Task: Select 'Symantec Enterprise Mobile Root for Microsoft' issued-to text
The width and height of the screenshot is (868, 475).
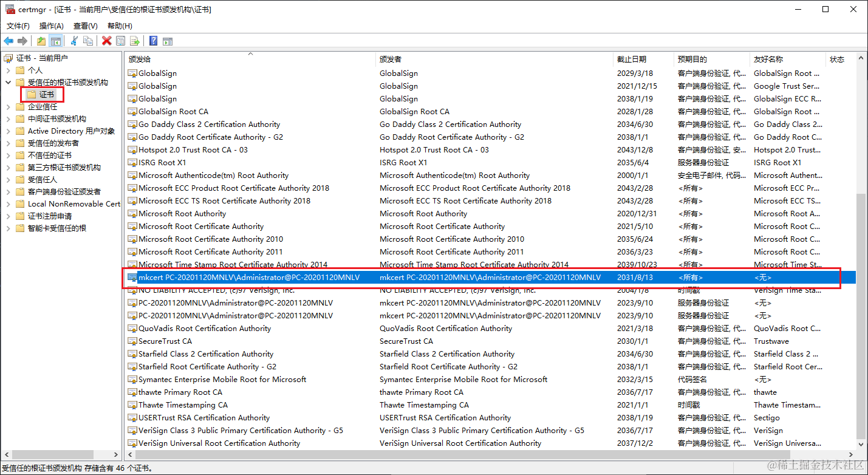Action: pyautogui.click(x=222, y=380)
